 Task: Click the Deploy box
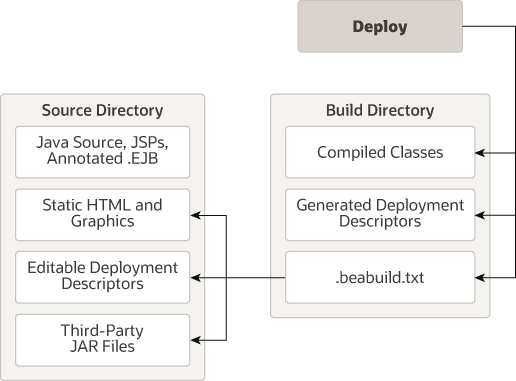(x=380, y=26)
